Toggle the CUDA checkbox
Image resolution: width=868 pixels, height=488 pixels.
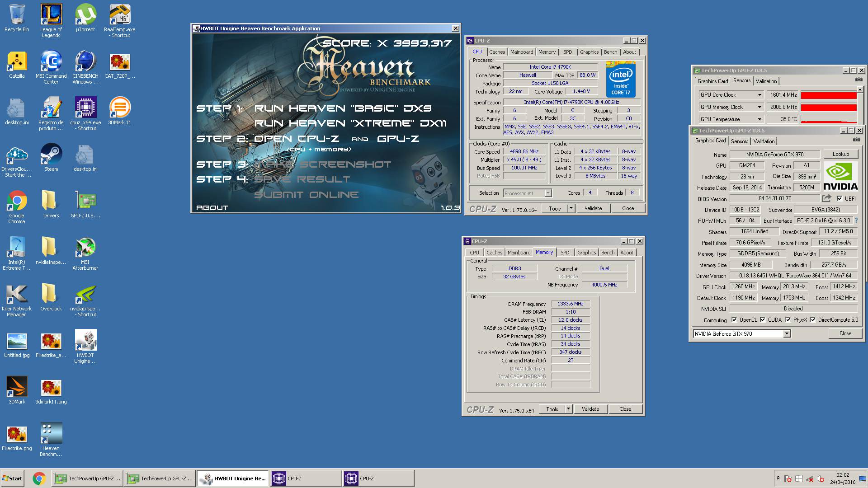(763, 320)
